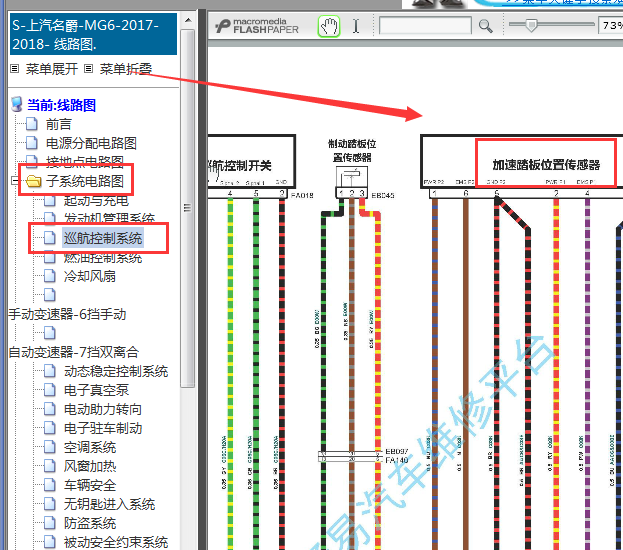Open the 前言 tree item
This screenshot has height=550, width=623.
click(x=59, y=124)
